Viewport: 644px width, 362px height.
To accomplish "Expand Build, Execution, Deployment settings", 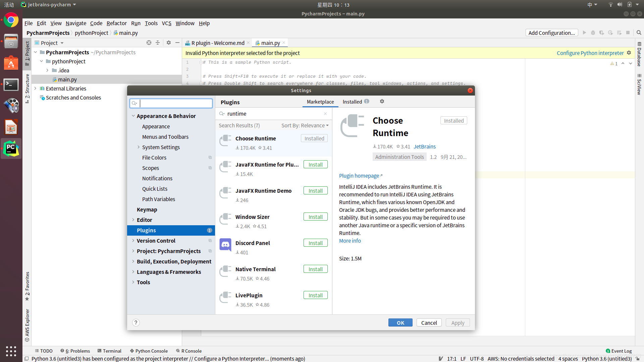I will pos(133,261).
